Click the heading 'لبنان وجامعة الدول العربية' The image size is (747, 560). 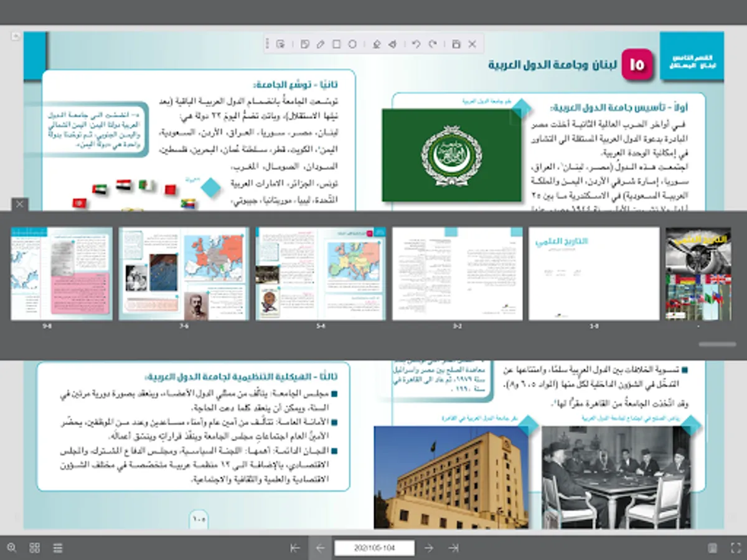pyautogui.click(x=553, y=64)
